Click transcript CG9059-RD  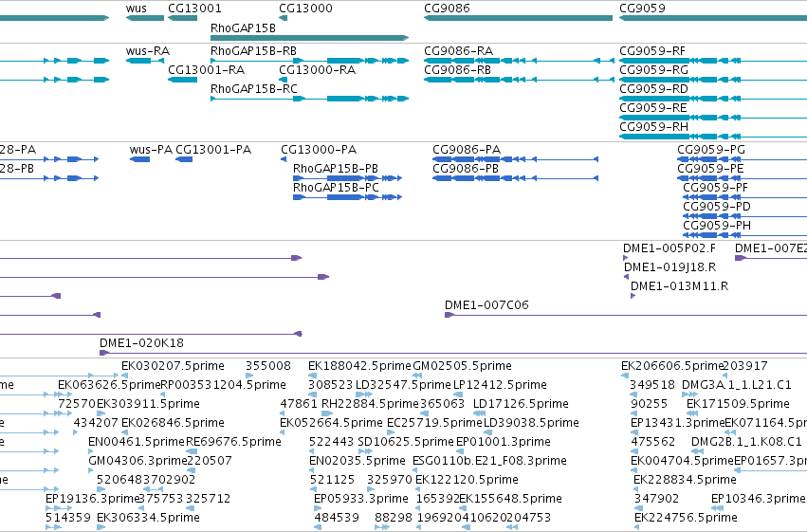pyautogui.click(x=653, y=89)
